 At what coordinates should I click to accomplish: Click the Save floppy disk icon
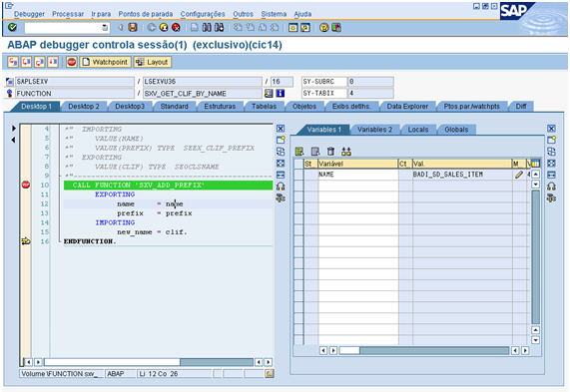[133, 27]
